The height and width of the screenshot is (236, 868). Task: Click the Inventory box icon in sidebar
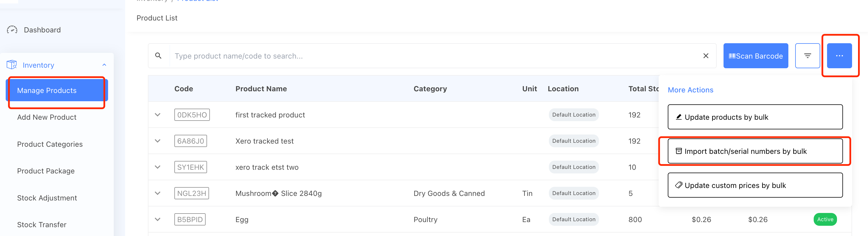point(12,65)
